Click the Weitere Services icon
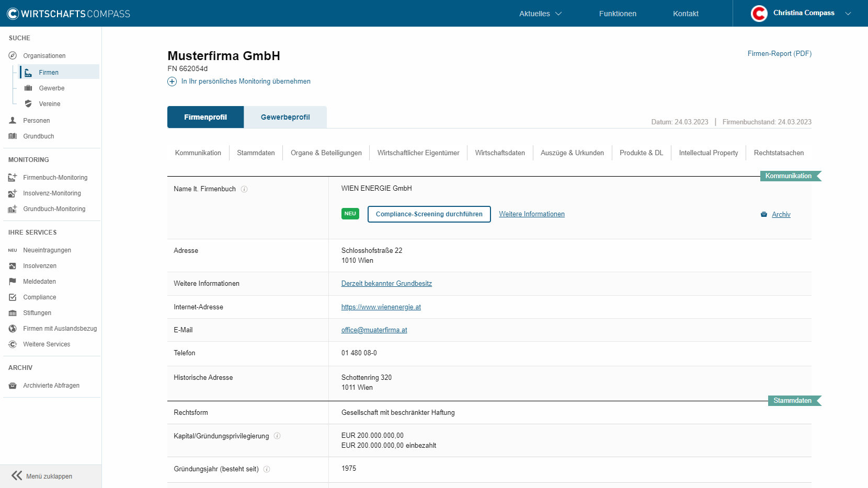This screenshot has width=868, height=488. [13, 344]
